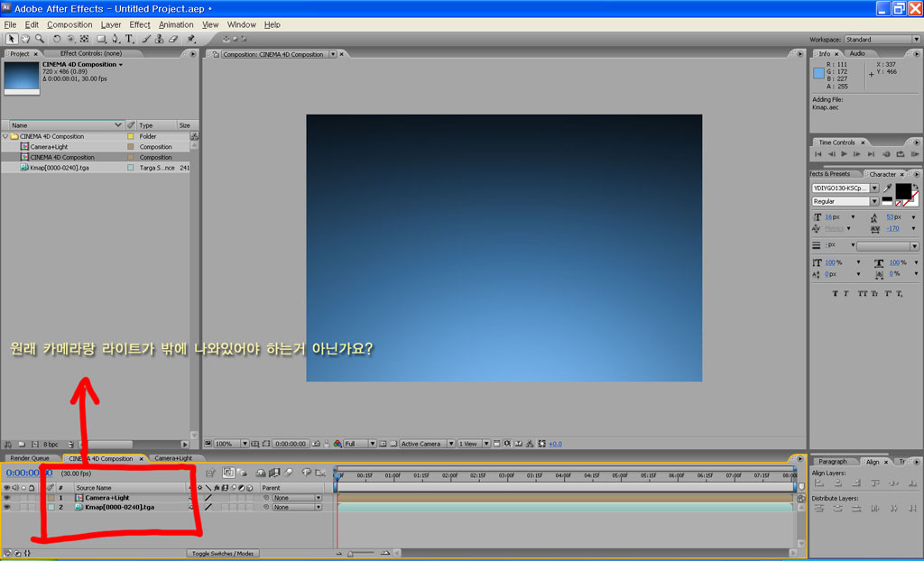Click the align left edges icon
The height and width of the screenshot is (561, 924).
pos(819,483)
